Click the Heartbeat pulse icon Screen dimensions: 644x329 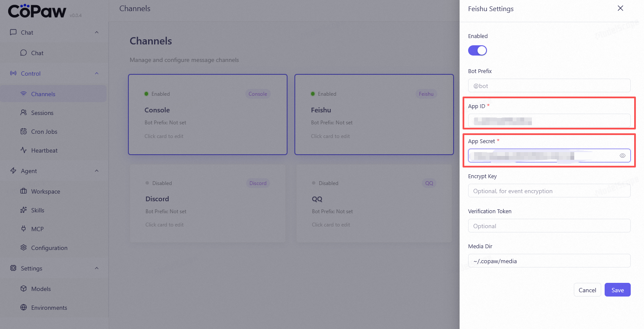(24, 150)
